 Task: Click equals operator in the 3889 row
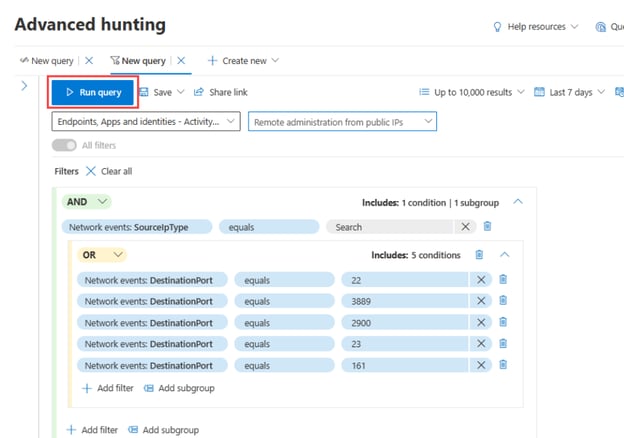(x=284, y=301)
